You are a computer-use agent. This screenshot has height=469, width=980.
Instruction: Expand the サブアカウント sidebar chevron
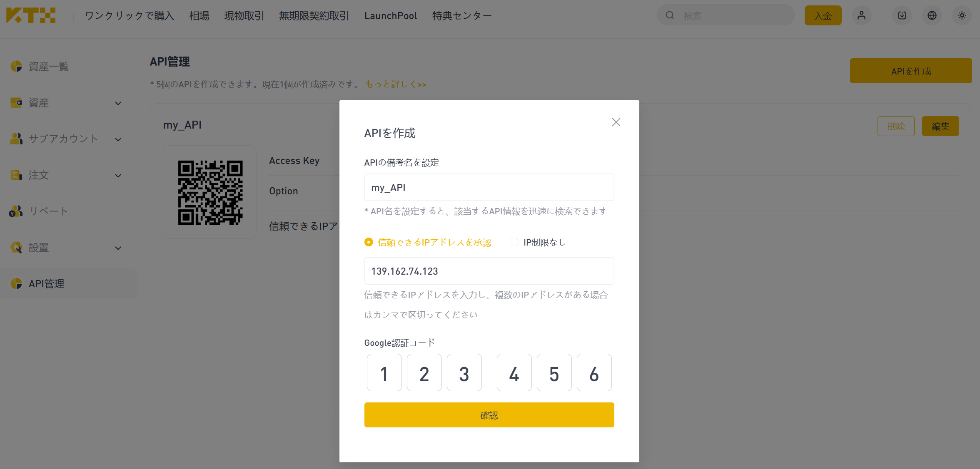coord(118,139)
